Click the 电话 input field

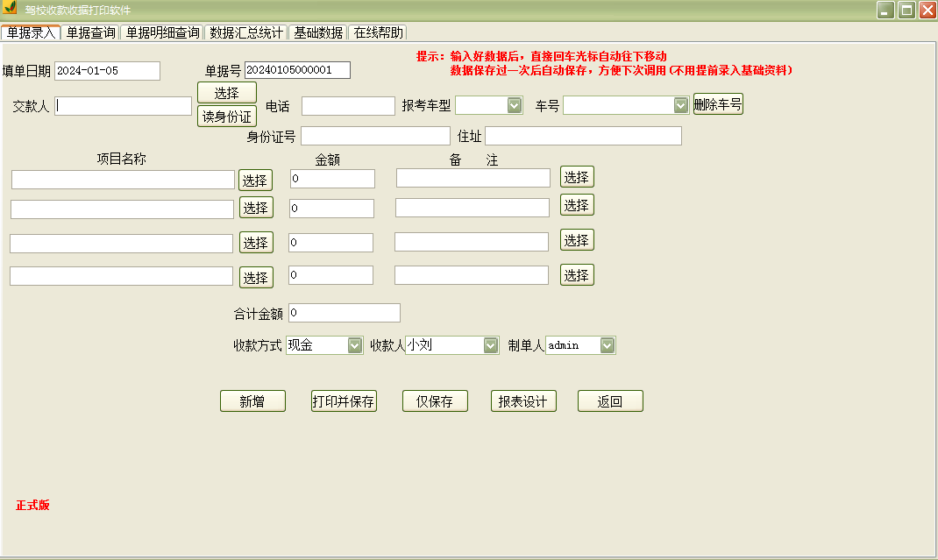pos(348,106)
